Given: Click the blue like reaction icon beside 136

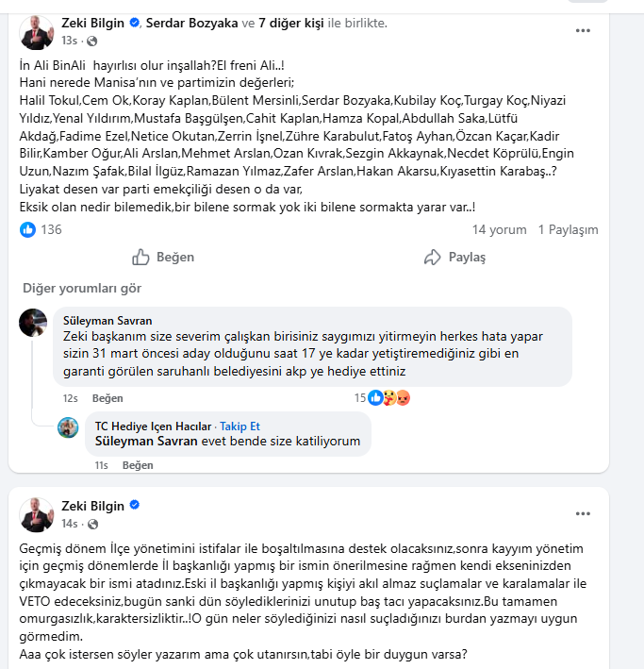Looking at the screenshot, I should tap(27, 230).
